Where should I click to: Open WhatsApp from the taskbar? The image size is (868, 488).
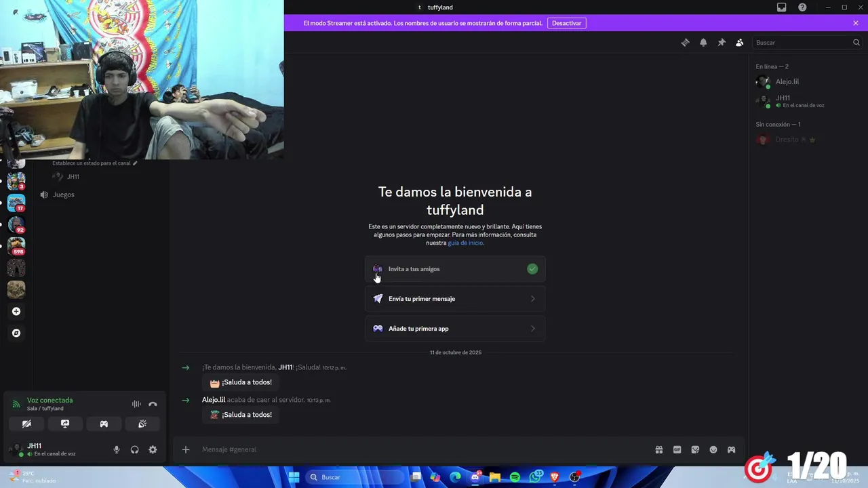click(535, 477)
